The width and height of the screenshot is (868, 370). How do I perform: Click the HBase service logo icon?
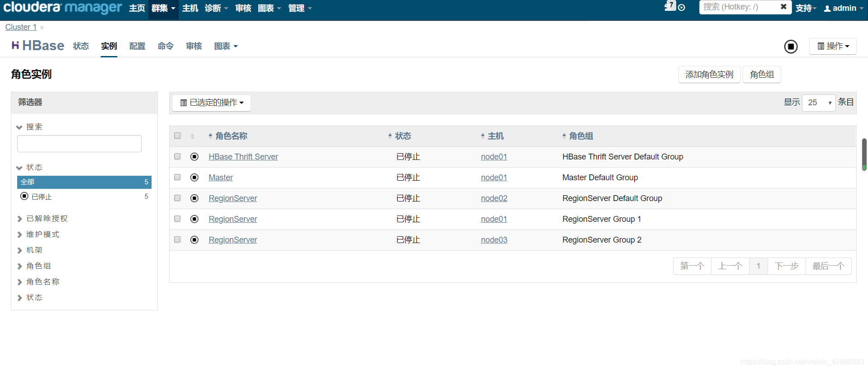tap(15, 45)
